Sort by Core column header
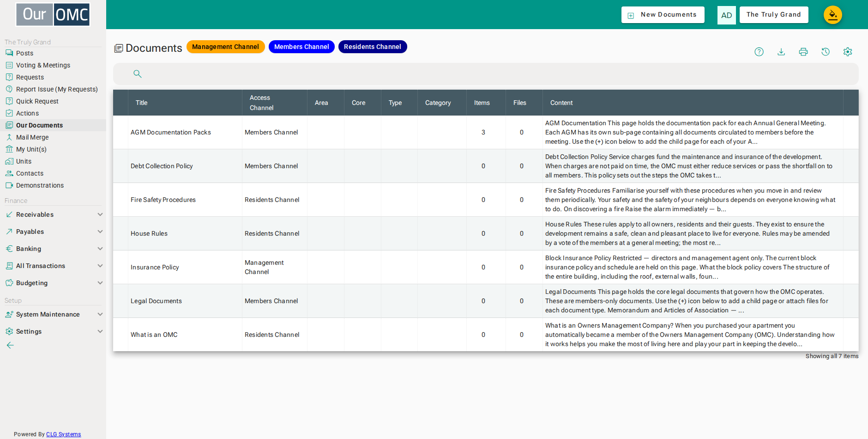 358,103
